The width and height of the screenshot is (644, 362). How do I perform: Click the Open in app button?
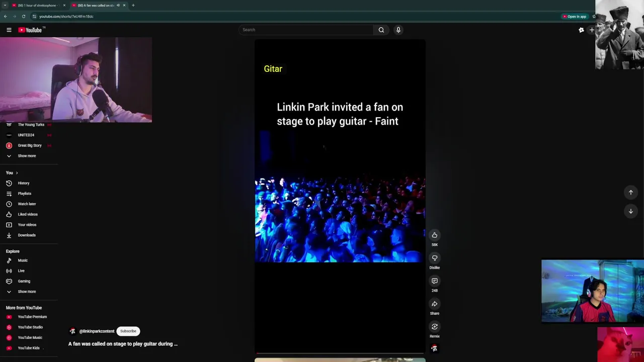[x=575, y=17]
